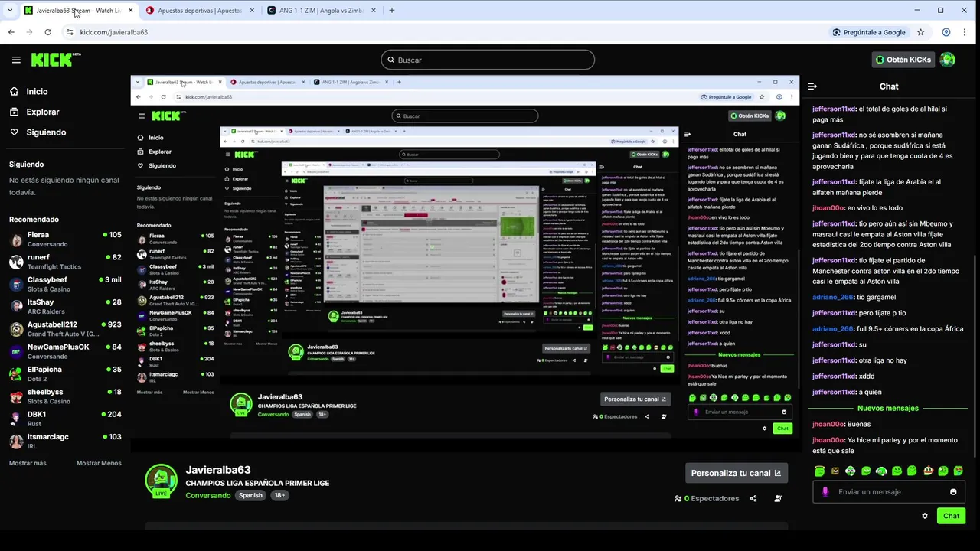
Task: Close the Javieralba63 Stream browser tab
Action: 130,11
